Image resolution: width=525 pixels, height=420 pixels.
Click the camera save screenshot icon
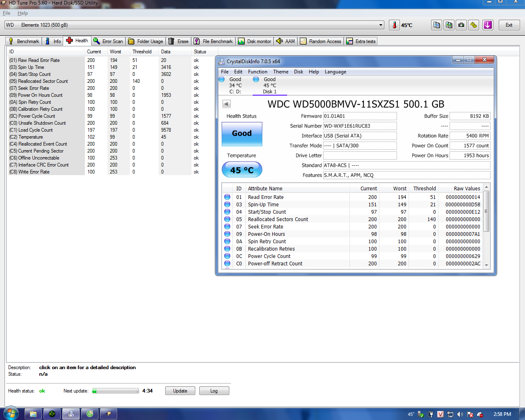pos(461,25)
